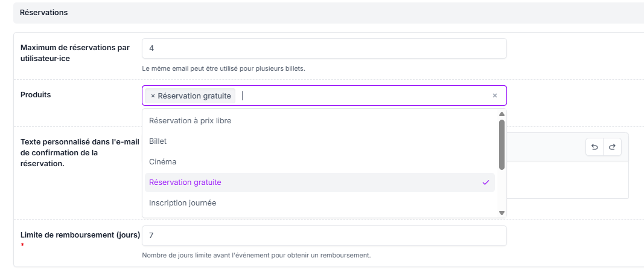This screenshot has height=278, width=644.
Task: Click the Limite de remboursement label
Action: click(x=80, y=234)
